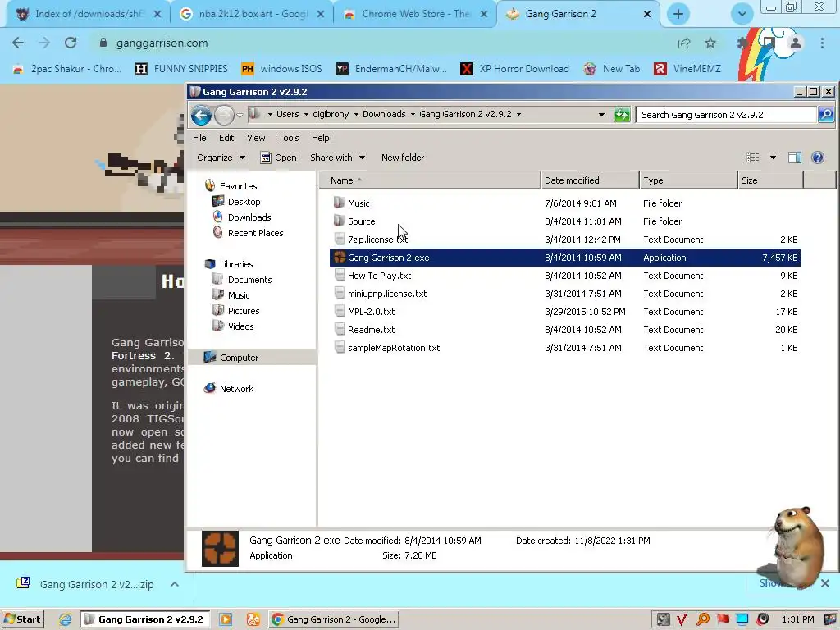The height and width of the screenshot is (630, 840).
Task: Go back in Chrome browser
Action: click(x=18, y=43)
